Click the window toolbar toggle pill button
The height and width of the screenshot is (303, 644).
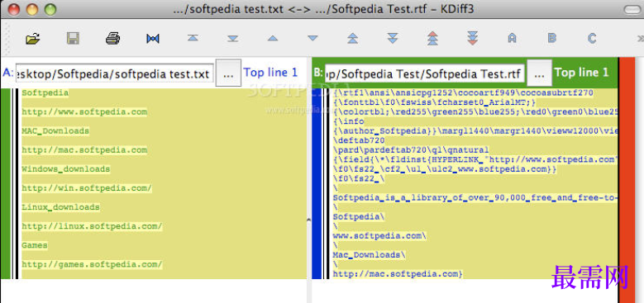[x=633, y=9]
